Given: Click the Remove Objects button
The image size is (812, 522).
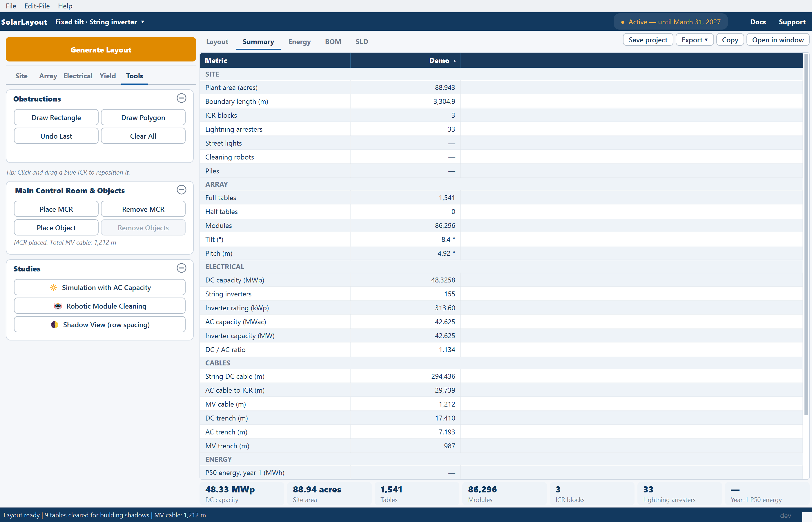Looking at the screenshot, I should pyautogui.click(x=143, y=228).
